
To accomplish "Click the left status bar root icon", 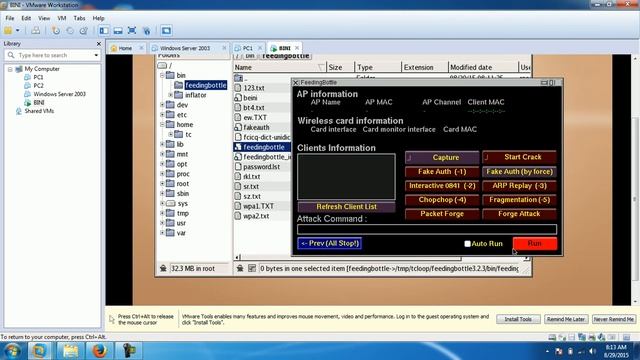I will [163, 268].
